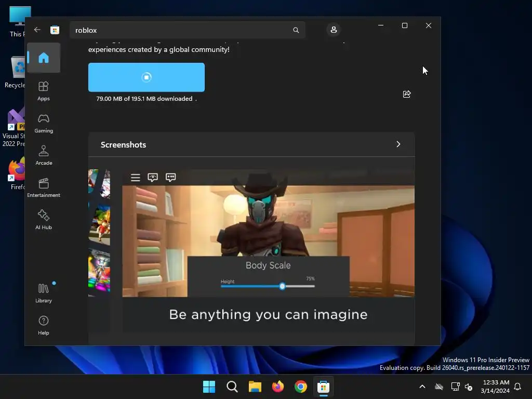Switch to the Gaming section
532x399 pixels.
[44, 123]
